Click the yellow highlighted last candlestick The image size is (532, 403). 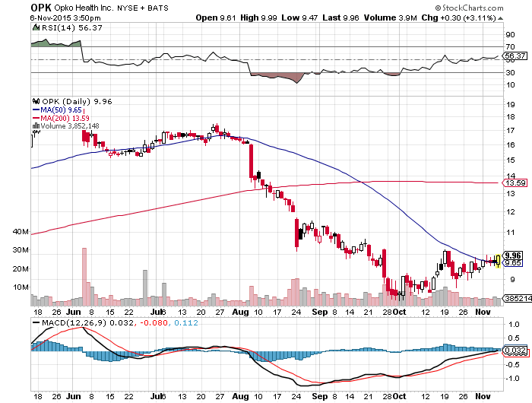tap(498, 261)
